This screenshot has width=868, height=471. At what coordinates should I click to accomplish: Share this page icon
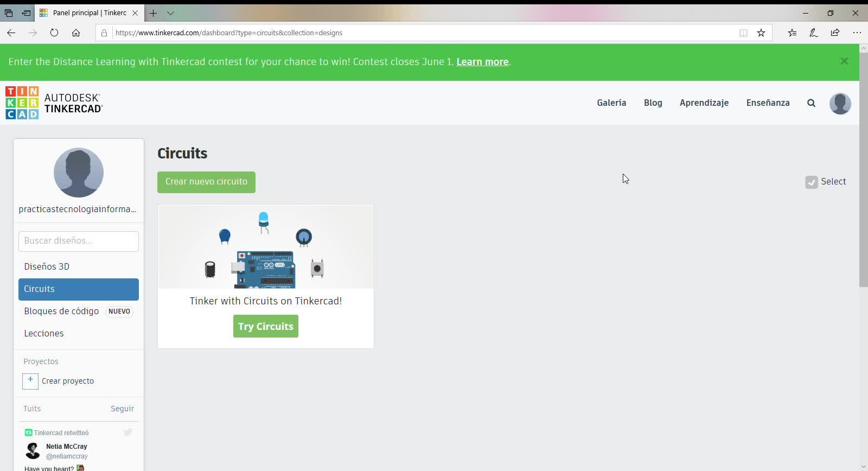(x=835, y=33)
